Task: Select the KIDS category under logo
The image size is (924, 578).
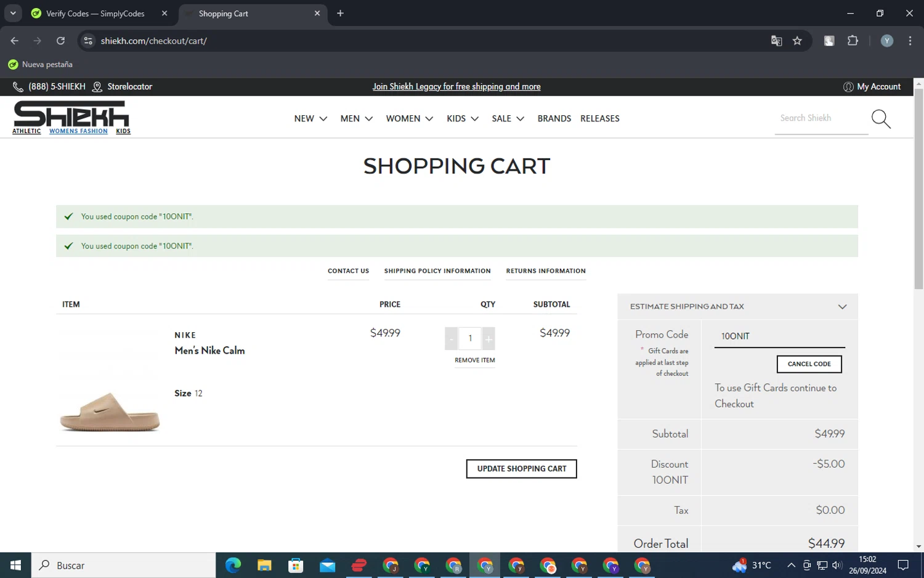Action: pyautogui.click(x=123, y=131)
